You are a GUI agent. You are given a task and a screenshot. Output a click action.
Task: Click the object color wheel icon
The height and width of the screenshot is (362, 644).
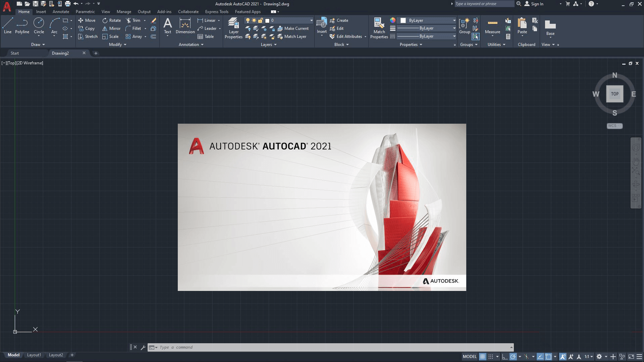click(392, 20)
